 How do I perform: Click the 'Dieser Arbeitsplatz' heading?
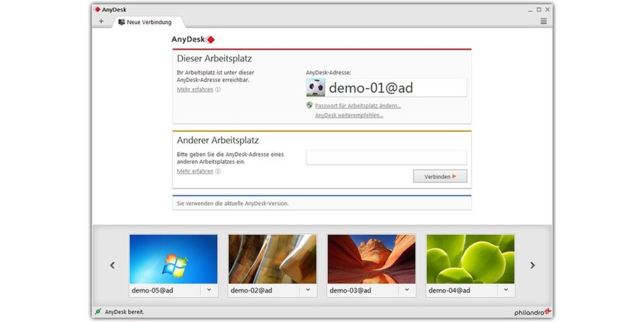pyautogui.click(x=215, y=58)
